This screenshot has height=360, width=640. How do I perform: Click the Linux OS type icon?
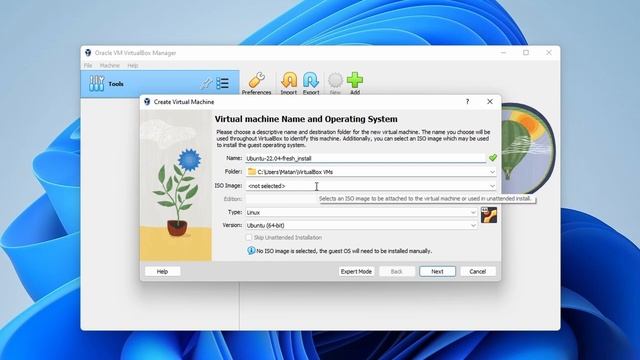coord(489,215)
